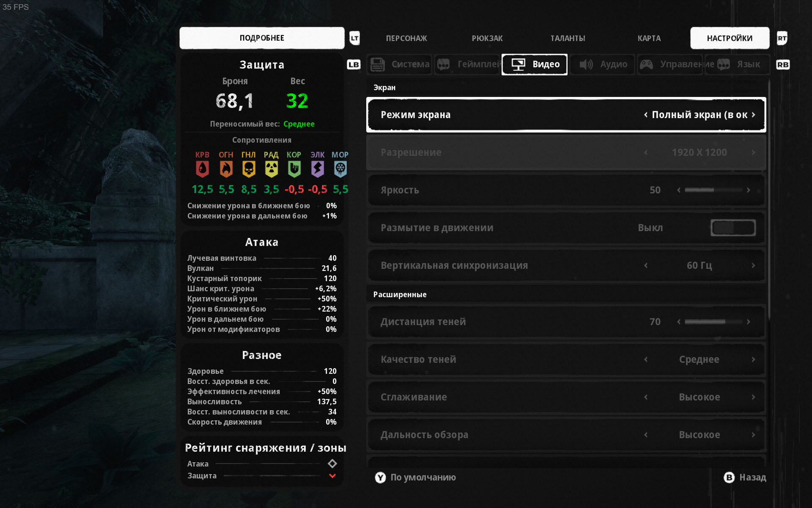Click the fire resistance ОГН icon
The height and width of the screenshot is (508, 812).
pyautogui.click(x=226, y=169)
